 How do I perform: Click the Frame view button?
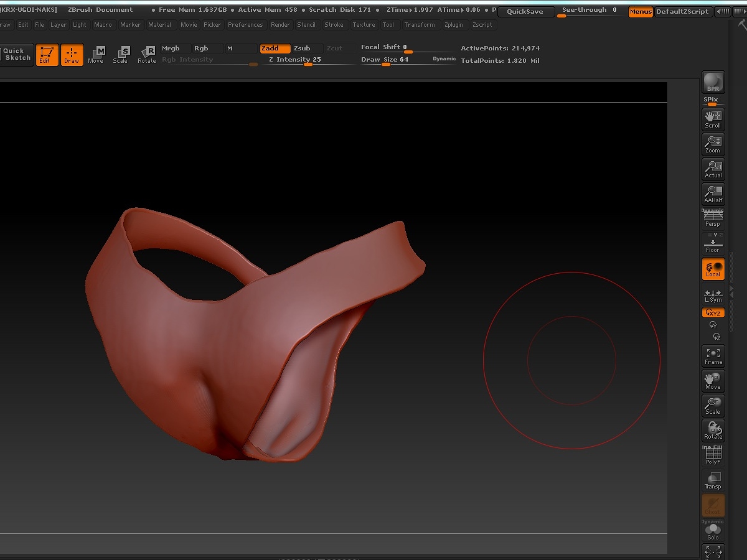(713, 356)
